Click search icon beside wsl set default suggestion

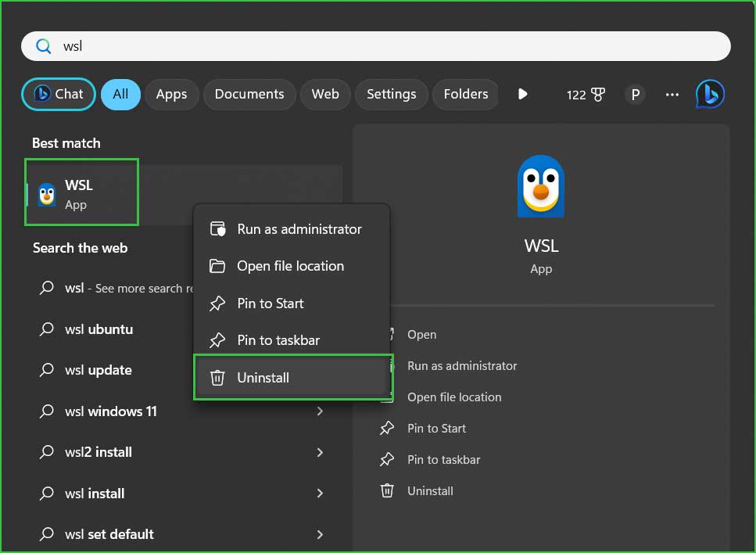(x=46, y=534)
